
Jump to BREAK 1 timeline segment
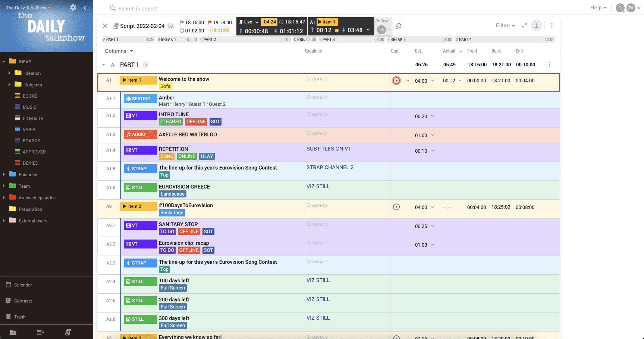pos(177,39)
